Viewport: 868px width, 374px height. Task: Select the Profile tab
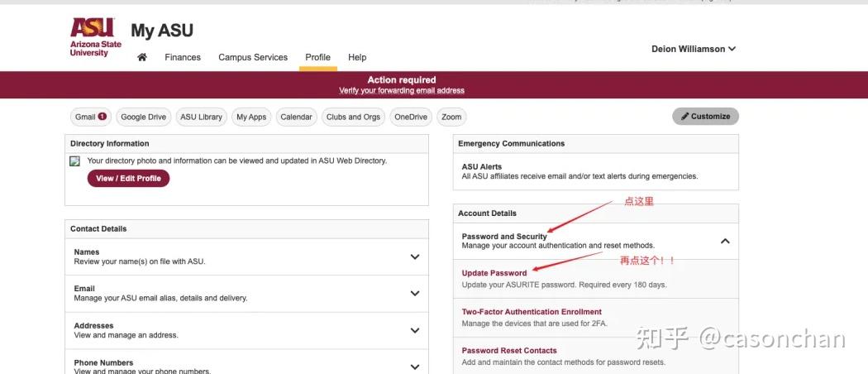pyautogui.click(x=317, y=57)
